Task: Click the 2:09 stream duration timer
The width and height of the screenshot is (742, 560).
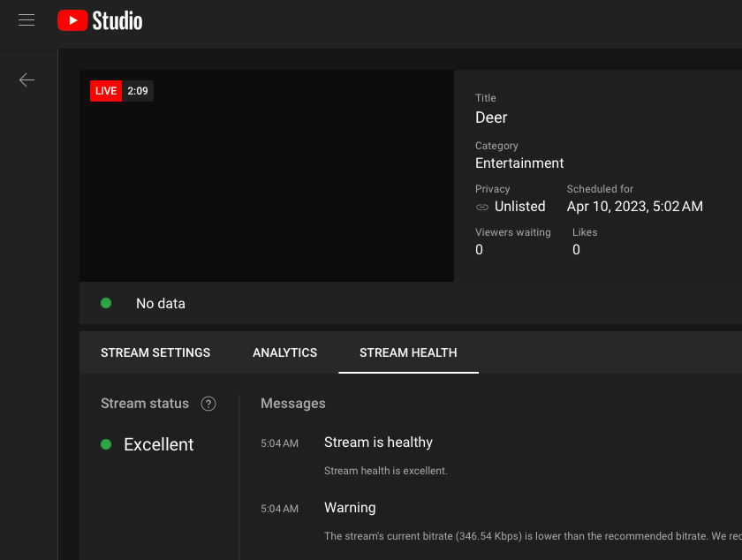Action: pos(137,90)
